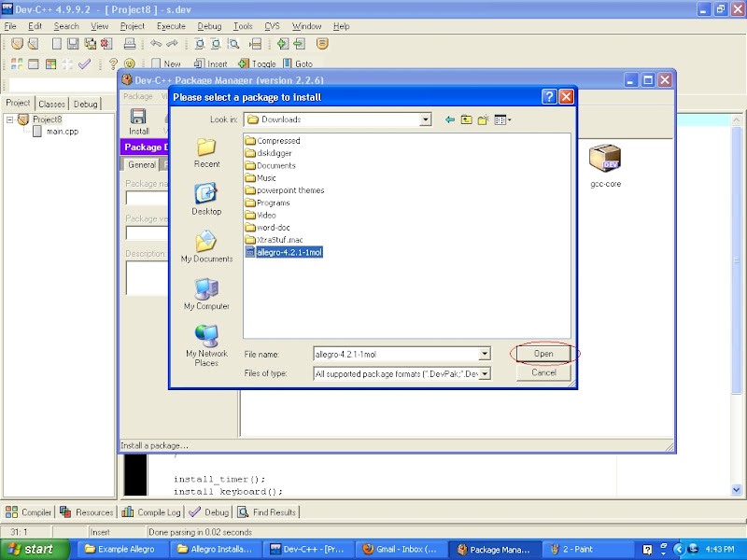The height and width of the screenshot is (560, 747).
Task: Click Insert toolbar item
Action: pyautogui.click(x=211, y=63)
